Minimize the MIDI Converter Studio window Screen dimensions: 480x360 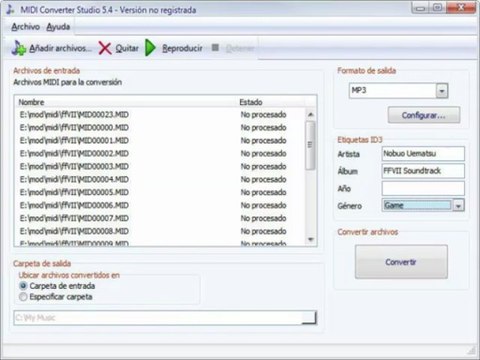pyautogui.click(x=421, y=8)
